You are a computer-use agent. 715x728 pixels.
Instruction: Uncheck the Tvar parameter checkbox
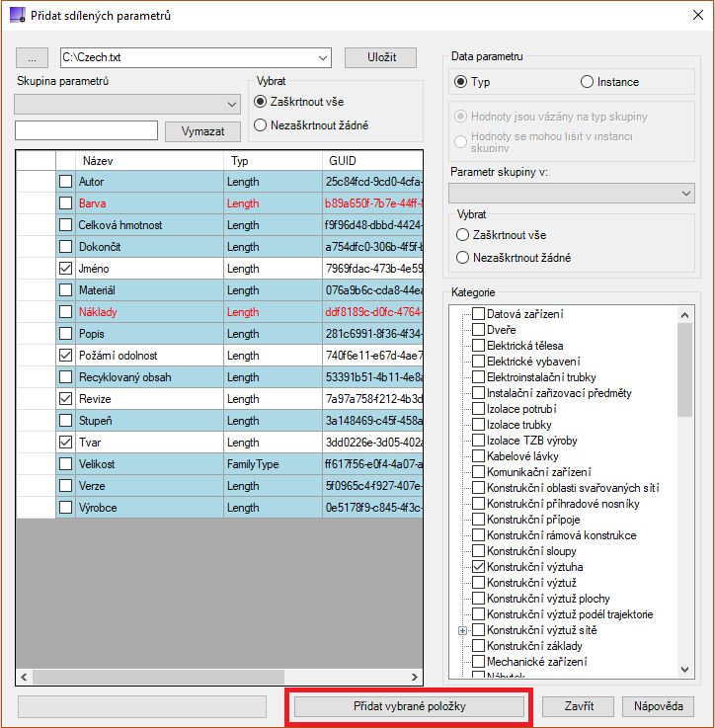click(66, 443)
